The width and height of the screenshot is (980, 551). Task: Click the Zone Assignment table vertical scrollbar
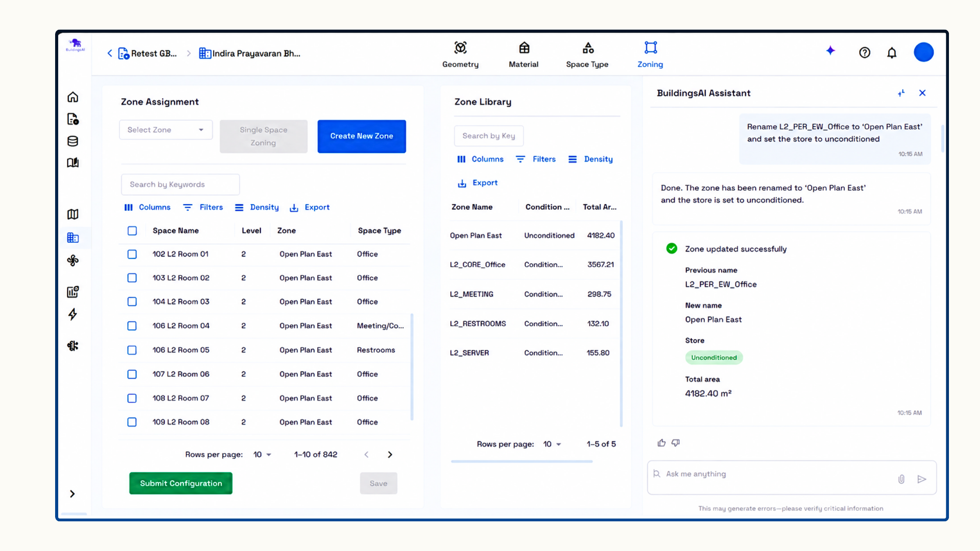(412, 366)
